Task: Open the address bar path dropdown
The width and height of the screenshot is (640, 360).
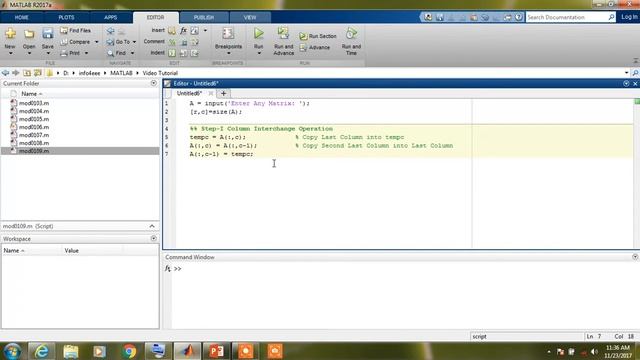Action: tap(627, 73)
